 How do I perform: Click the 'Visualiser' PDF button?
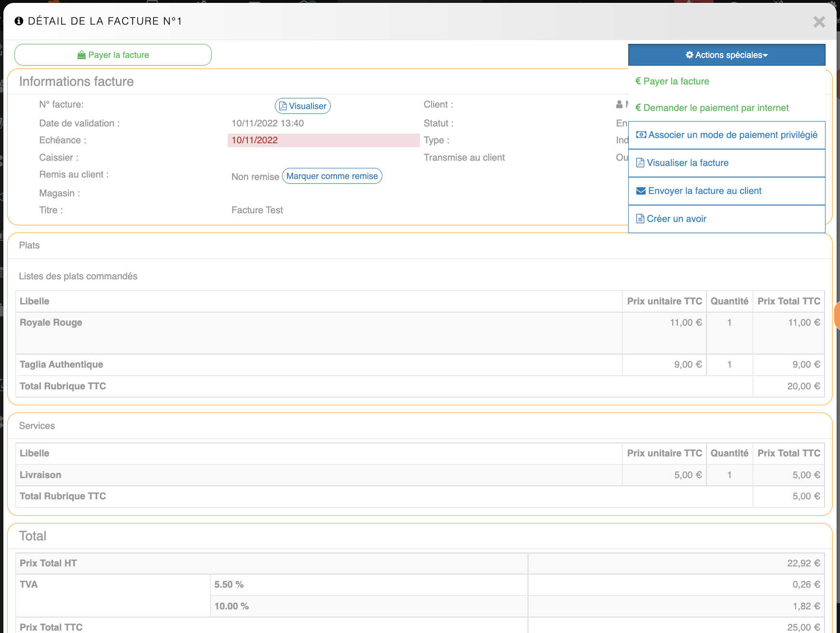(x=302, y=106)
